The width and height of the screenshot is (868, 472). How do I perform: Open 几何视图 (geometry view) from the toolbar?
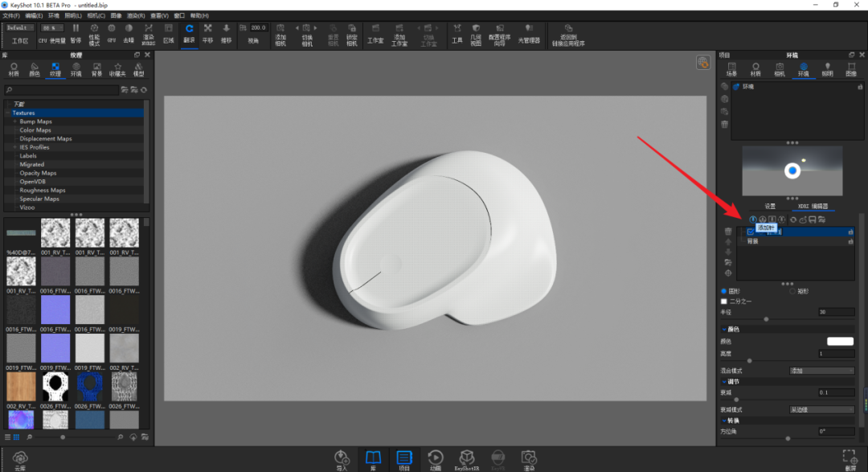(476, 35)
